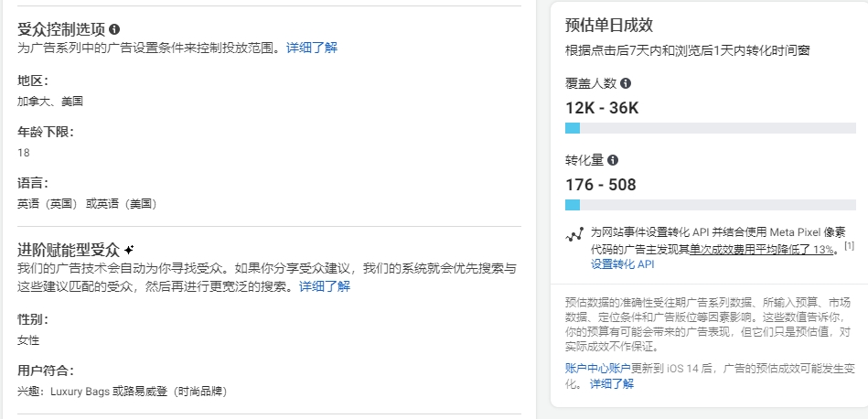Click the trend chart icon beside conversion API tip
Viewport: 868px width, 419px height.
pos(574,235)
